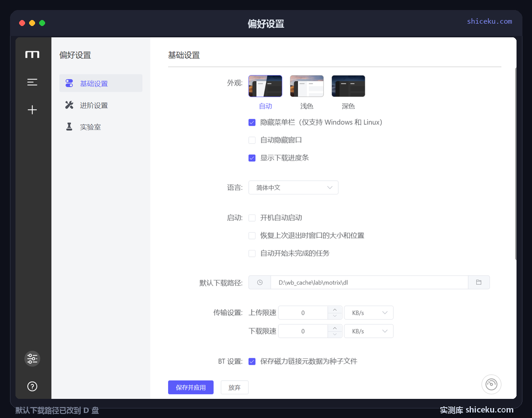This screenshot has width=532, height=418.
Task: Increase the 下载限速 value with up arrow
Action: point(335,328)
